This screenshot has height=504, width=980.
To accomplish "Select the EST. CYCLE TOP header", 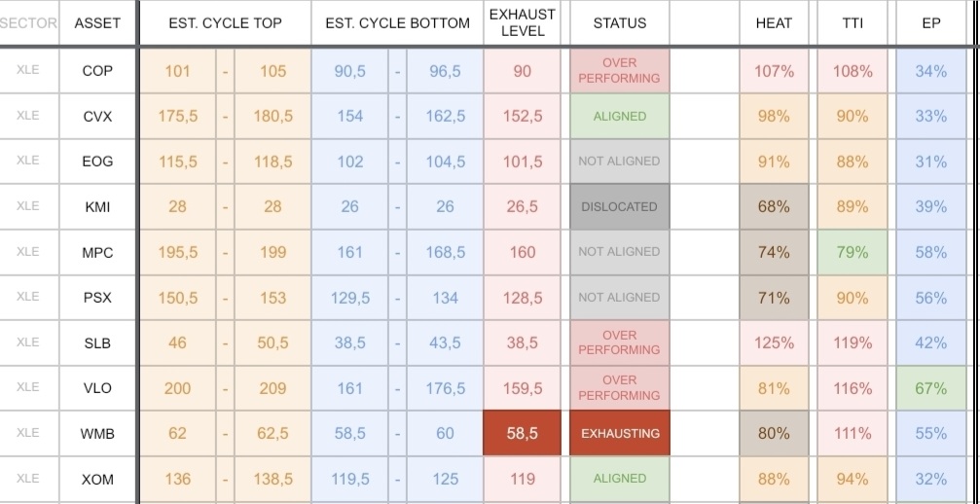I will coord(225,23).
